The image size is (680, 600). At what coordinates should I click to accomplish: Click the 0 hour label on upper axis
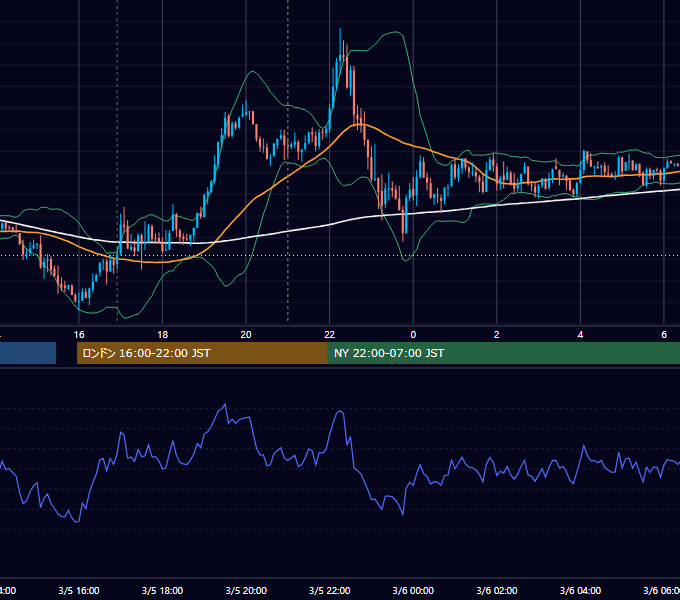pyautogui.click(x=413, y=335)
